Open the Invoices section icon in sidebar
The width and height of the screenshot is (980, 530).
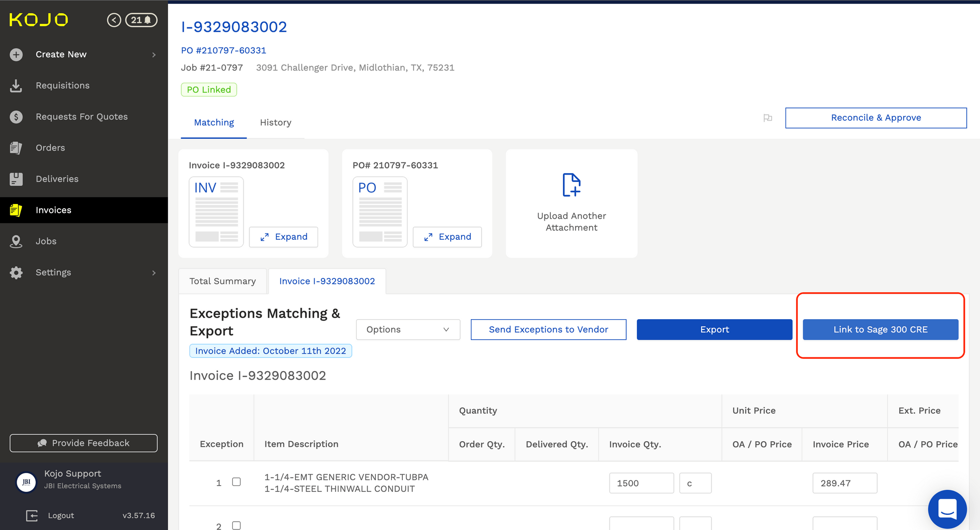tap(16, 210)
